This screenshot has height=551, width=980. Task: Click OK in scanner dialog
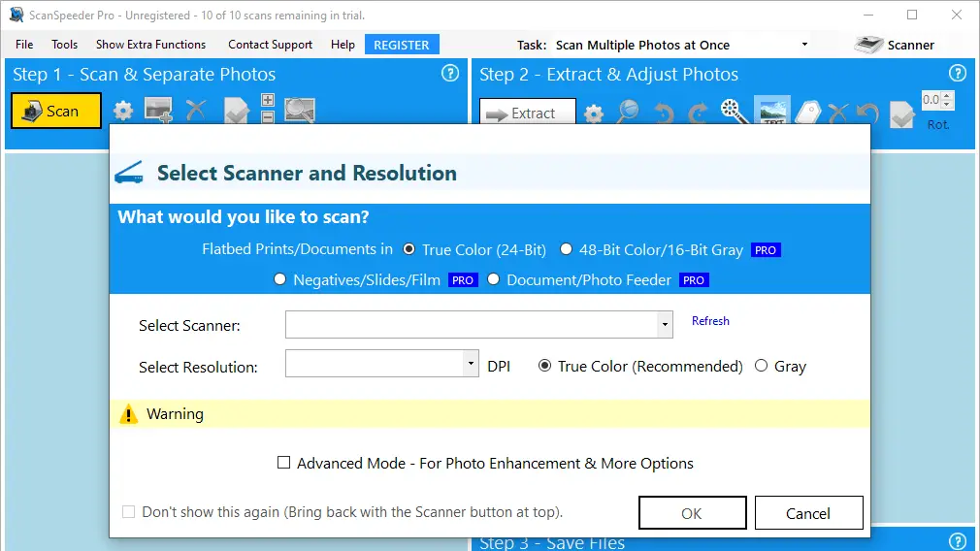692,513
